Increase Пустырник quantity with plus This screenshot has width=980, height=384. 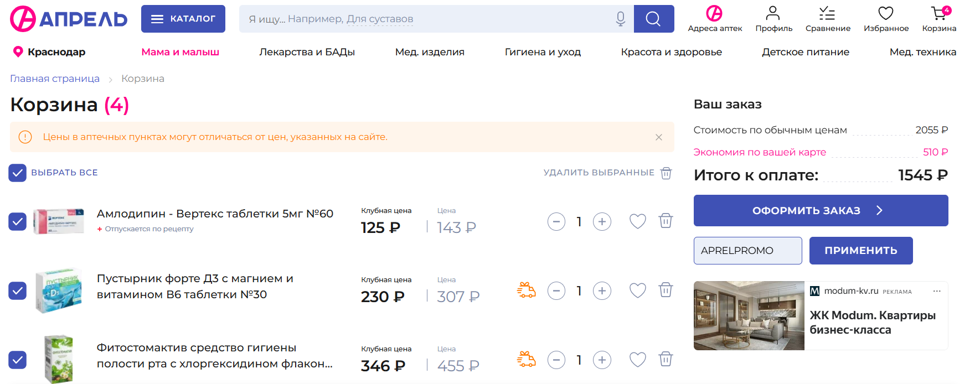(x=602, y=290)
